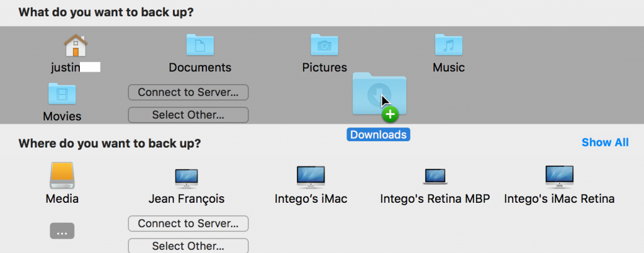Click Connect to Server in the source section
644x253 pixels.
188,92
